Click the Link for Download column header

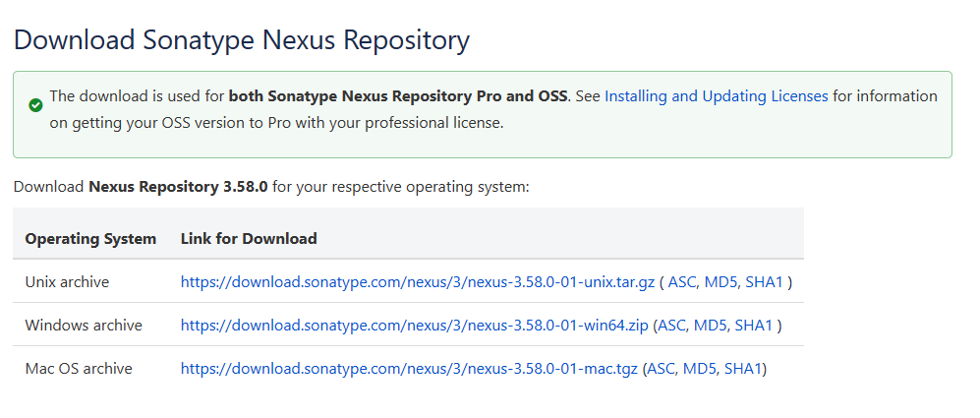click(249, 239)
